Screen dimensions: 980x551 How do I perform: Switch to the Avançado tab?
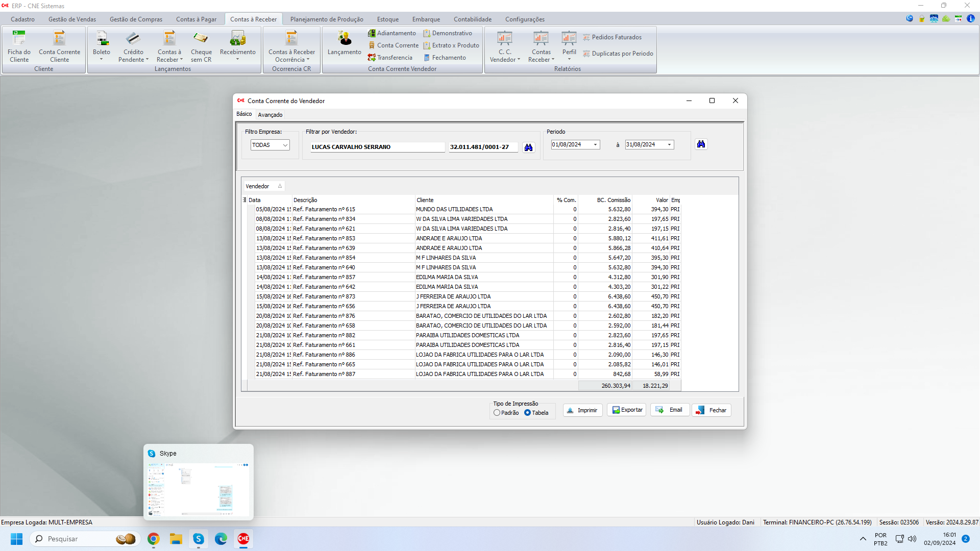pos(270,115)
